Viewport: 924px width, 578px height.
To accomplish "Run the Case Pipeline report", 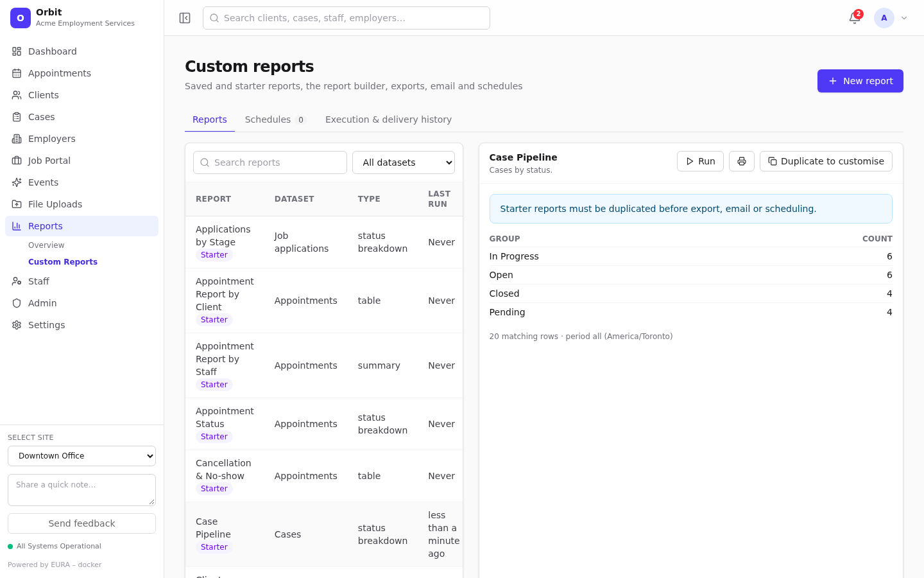I will 700,161.
